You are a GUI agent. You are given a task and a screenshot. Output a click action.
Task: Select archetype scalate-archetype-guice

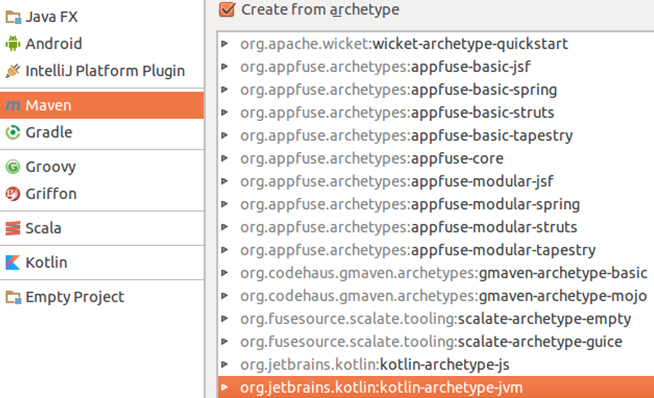[x=431, y=342]
